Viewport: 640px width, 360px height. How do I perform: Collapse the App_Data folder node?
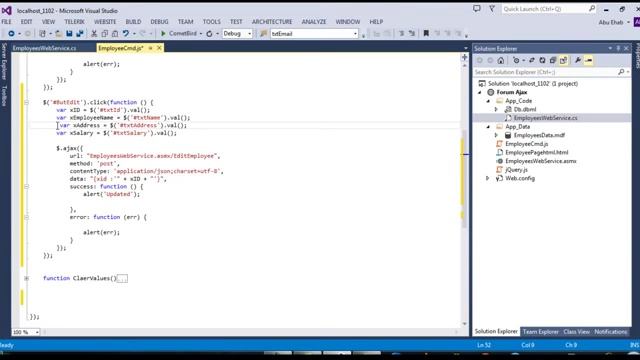pos(488,127)
